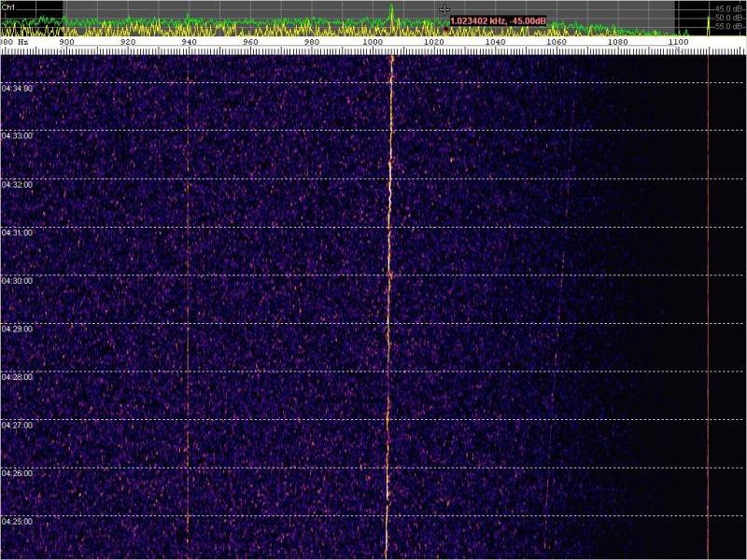Click the 1.023402 kHz cursor readout
The image size is (747, 560).
tap(498, 21)
